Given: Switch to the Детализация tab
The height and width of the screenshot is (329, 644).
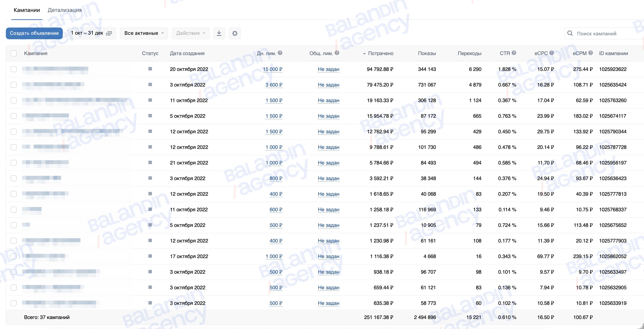Looking at the screenshot, I should 65,10.
